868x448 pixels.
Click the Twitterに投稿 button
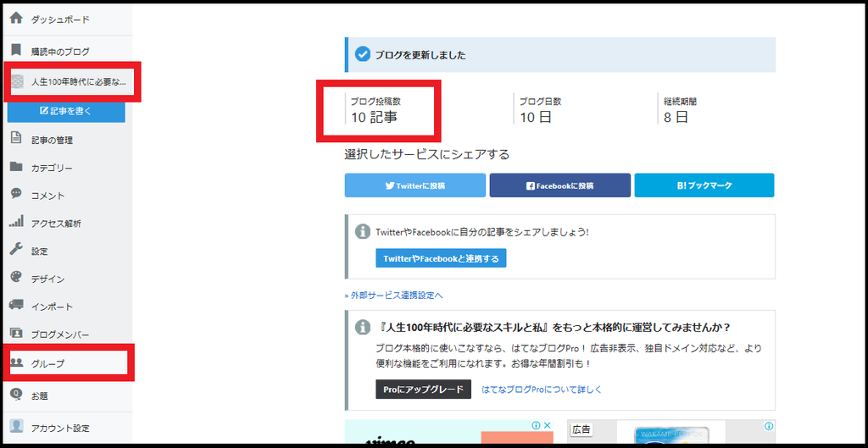tap(415, 185)
